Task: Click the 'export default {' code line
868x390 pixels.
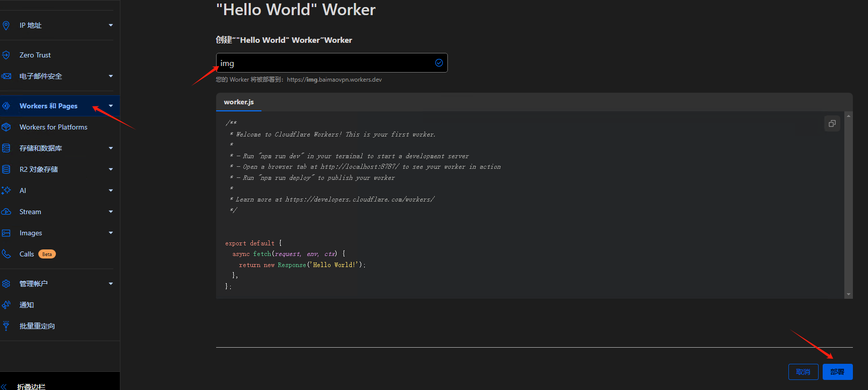Action: (x=253, y=243)
